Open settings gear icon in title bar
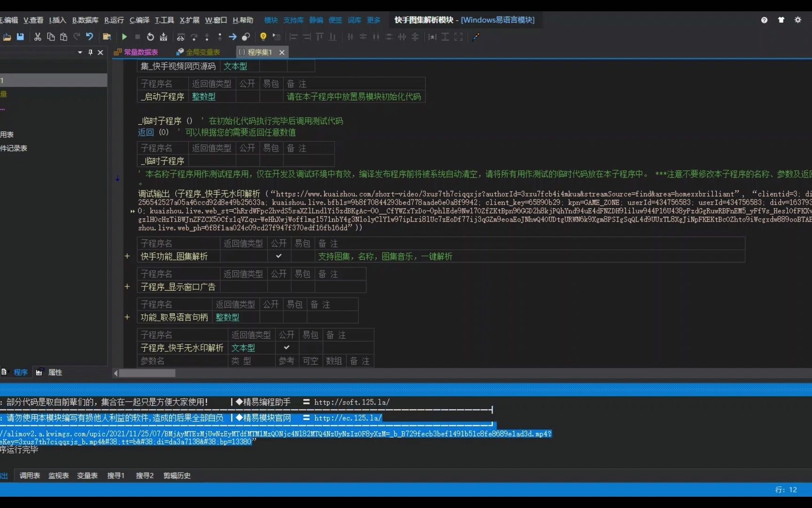Viewport: 812px width, 508px height. point(798,20)
